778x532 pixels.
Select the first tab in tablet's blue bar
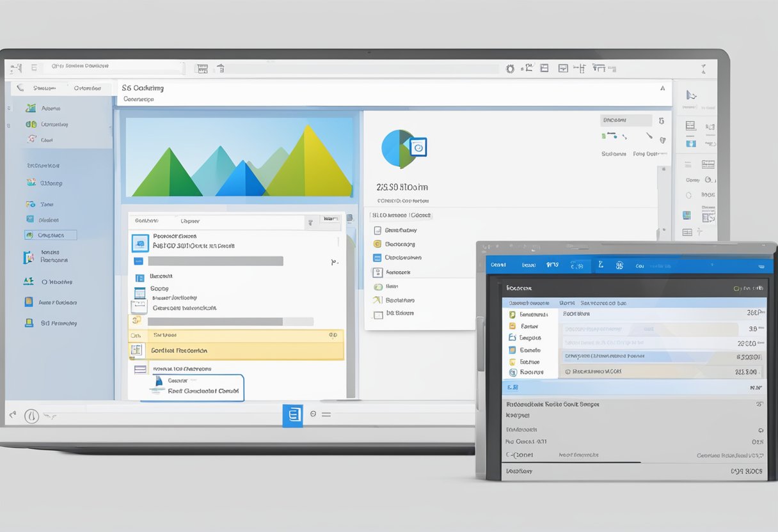[498, 265]
